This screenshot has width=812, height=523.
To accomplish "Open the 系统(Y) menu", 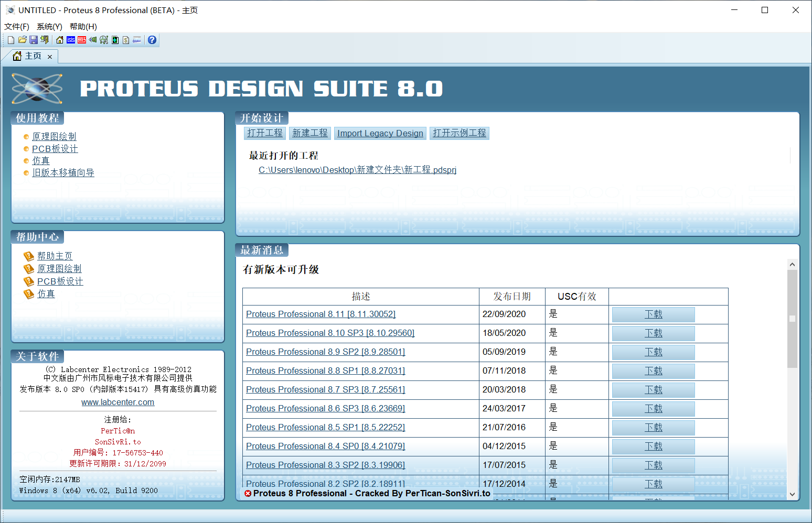I will pos(49,26).
